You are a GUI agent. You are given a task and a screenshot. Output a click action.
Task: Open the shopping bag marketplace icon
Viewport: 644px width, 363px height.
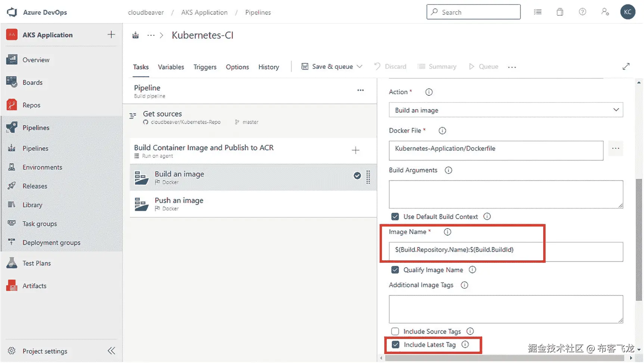tap(560, 12)
